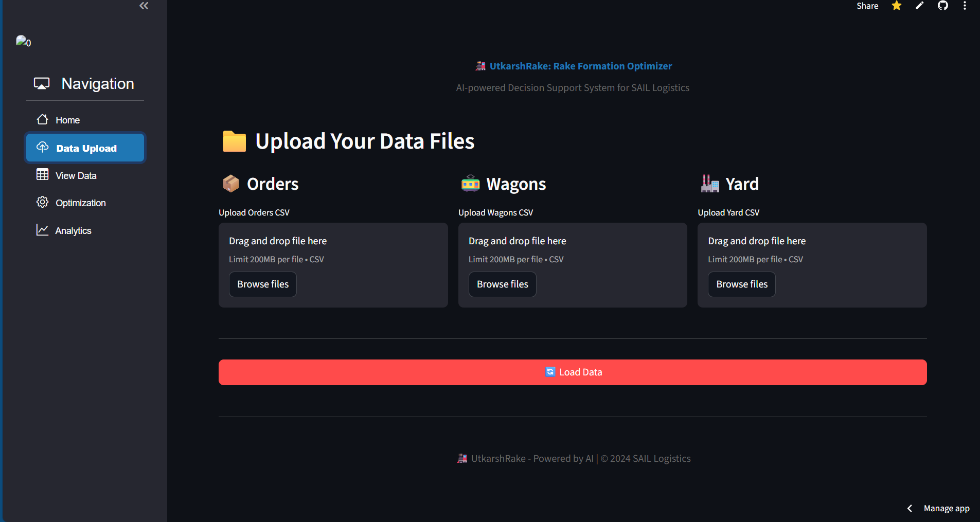Browse files for Wagons CSV

pyautogui.click(x=503, y=284)
